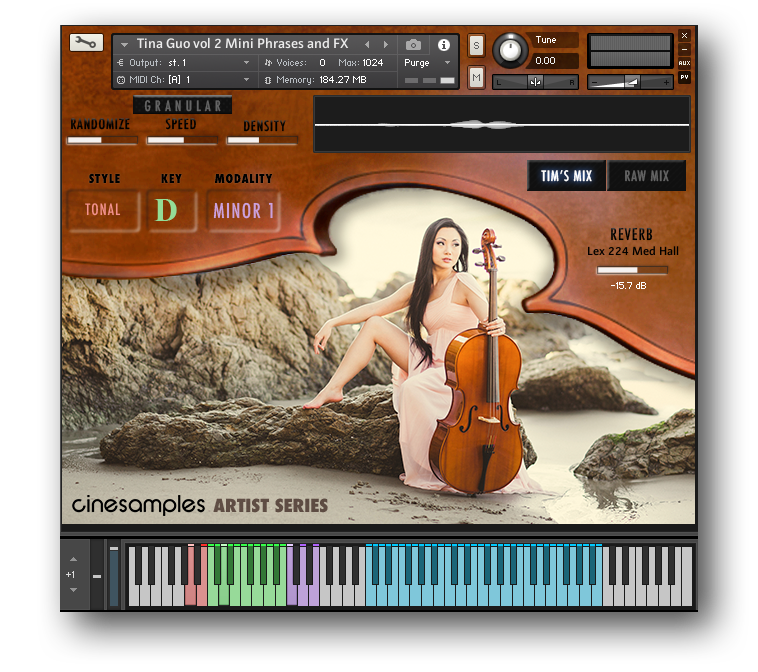Solo the instrument with S button
The image size is (758, 672).
coord(476,46)
